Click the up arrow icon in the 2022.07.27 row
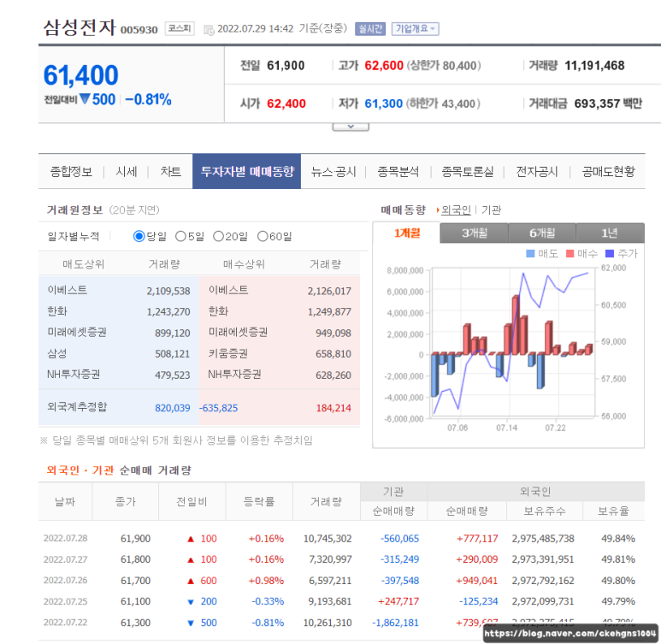 [x=191, y=560]
